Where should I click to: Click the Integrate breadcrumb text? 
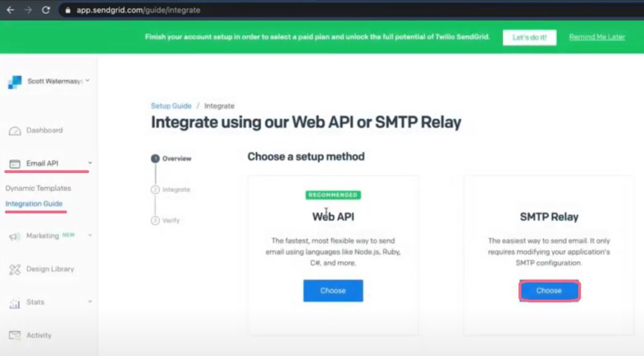(x=219, y=106)
